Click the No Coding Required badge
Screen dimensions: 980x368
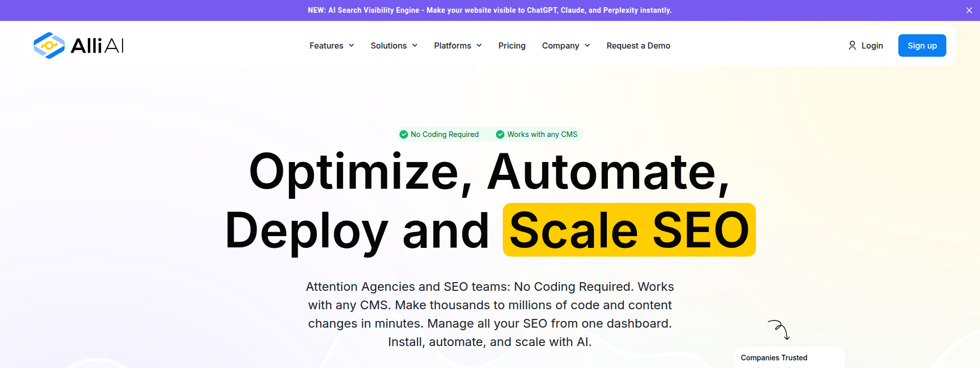click(x=440, y=134)
